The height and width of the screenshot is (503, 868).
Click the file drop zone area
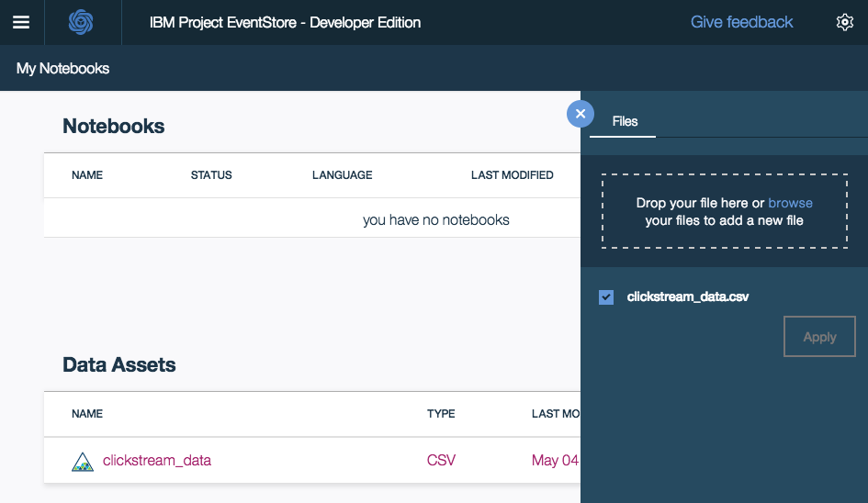coord(725,212)
